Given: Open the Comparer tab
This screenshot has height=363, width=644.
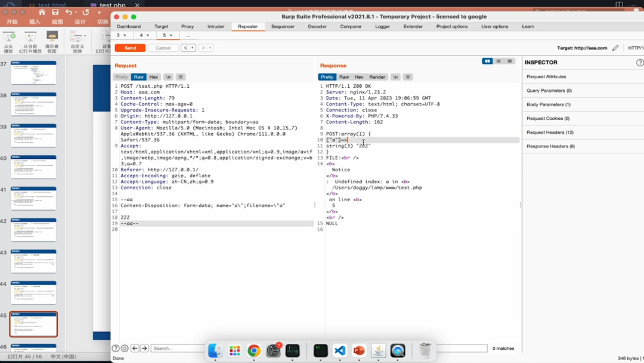Looking at the screenshot, I should click(x=351, y=26).
